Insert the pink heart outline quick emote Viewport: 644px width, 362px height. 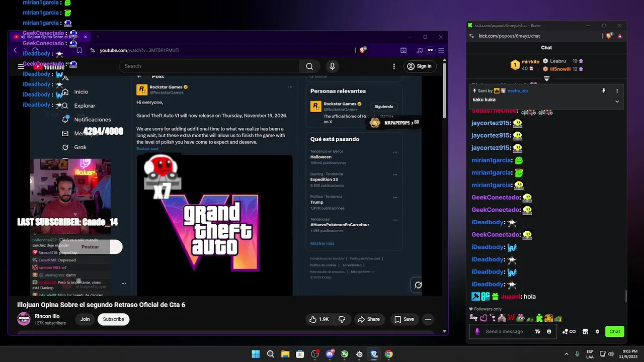pos(484,318)
